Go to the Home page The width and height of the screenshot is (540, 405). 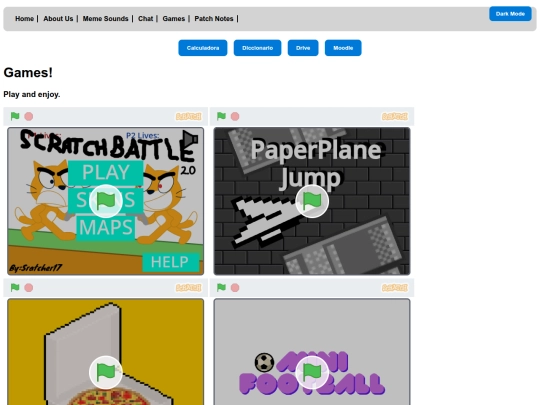24,19
